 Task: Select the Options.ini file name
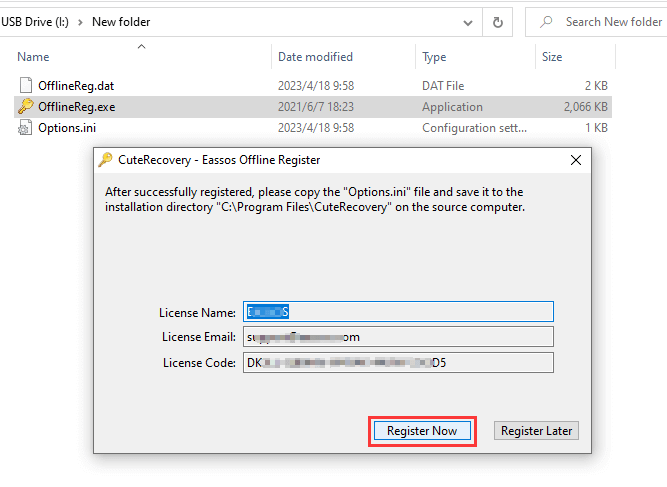point(67,128)
